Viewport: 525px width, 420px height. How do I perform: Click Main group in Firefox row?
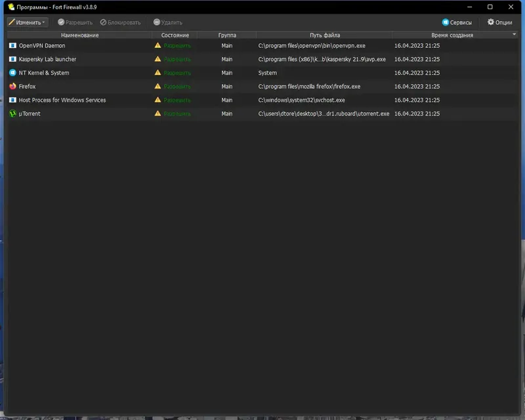226,87
